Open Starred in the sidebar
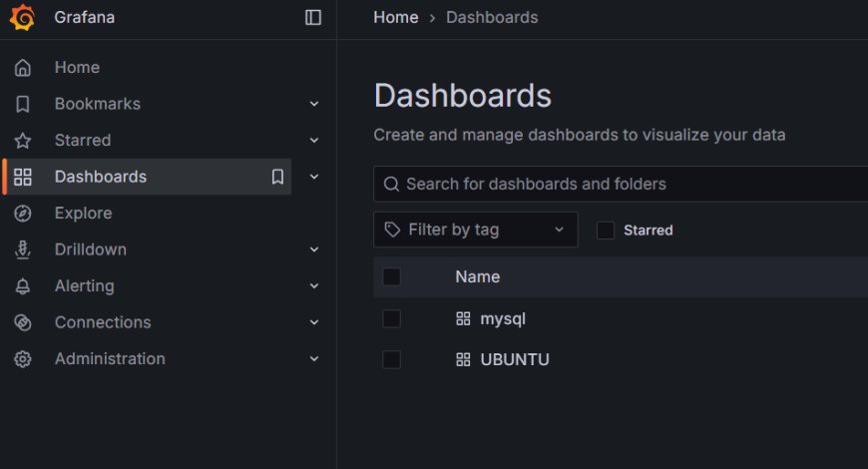Image resolution: width=868 pixels, height=469 pixels. 83,141
